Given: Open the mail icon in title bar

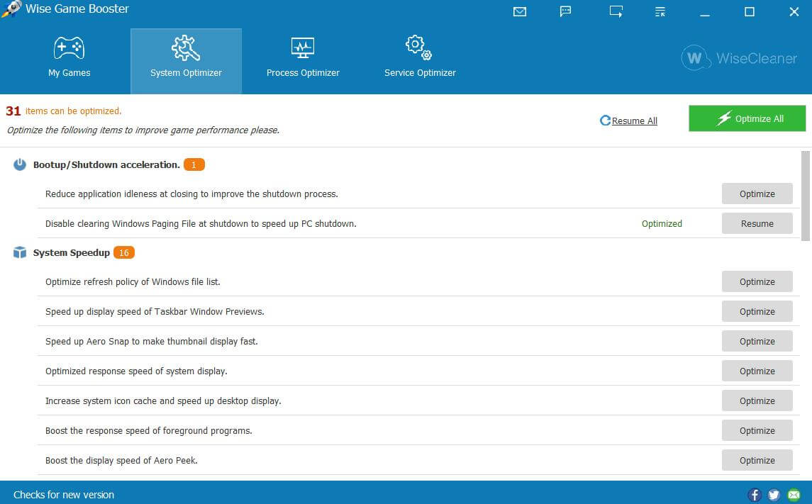Looking at the screenshot, I should [519, 11].
